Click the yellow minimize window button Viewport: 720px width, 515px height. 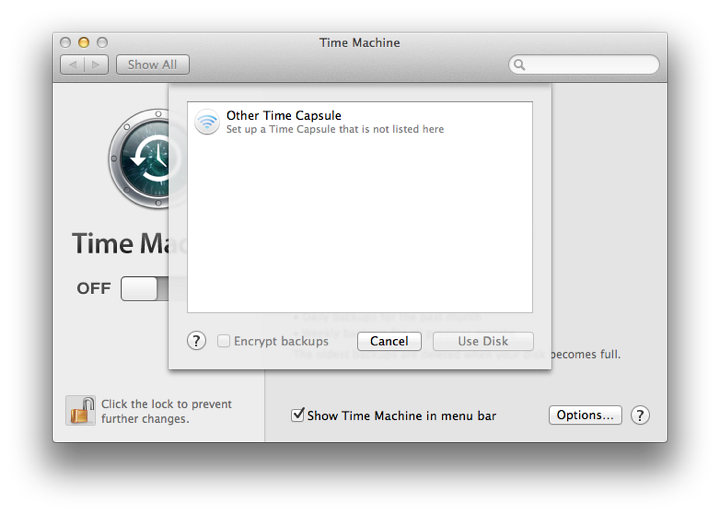point(84,43)
